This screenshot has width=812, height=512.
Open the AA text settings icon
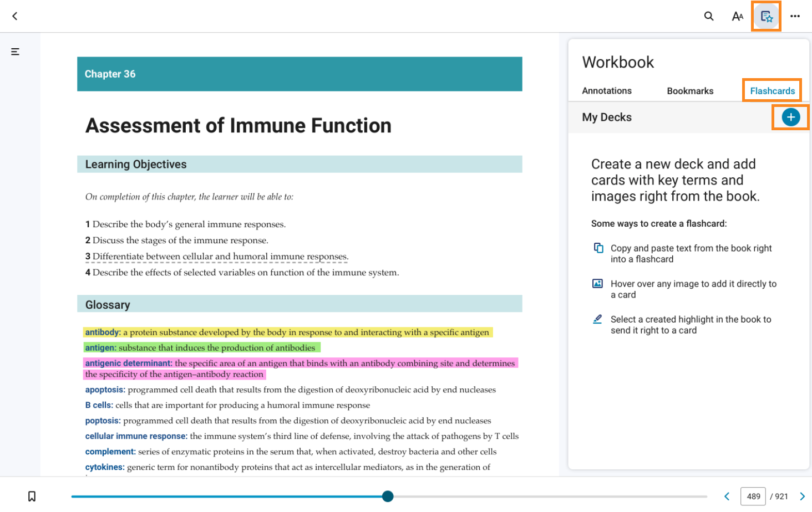(x=737, y=16)
